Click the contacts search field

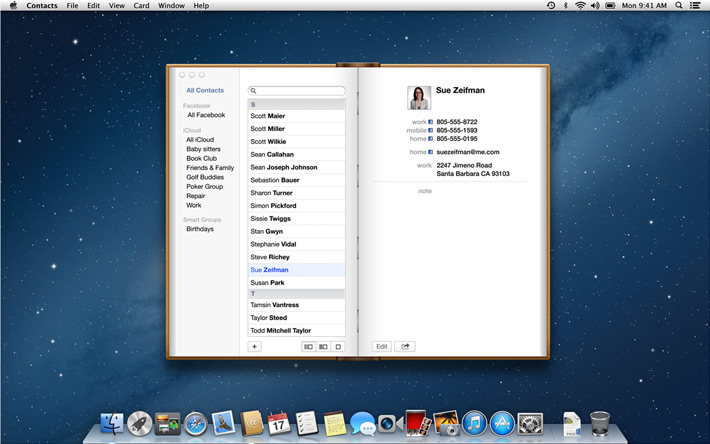pos(298,91)
